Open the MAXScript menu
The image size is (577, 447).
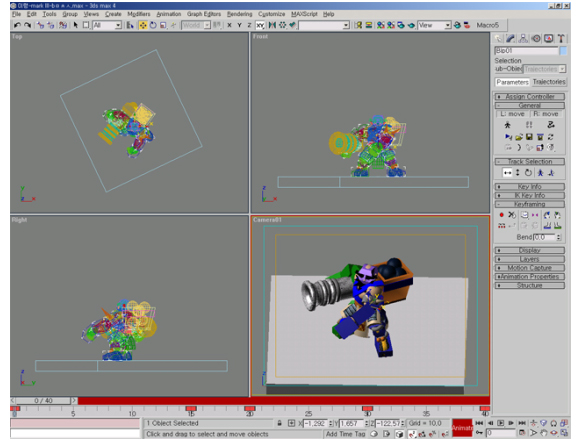[304, 14]
